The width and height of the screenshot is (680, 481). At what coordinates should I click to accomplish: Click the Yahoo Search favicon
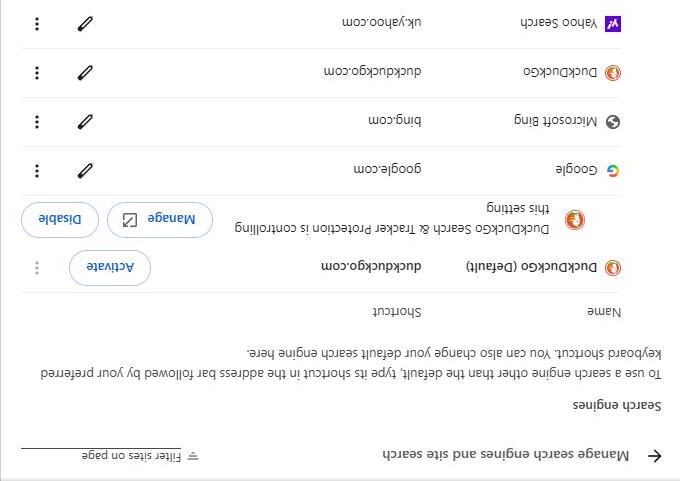(613, 24)
